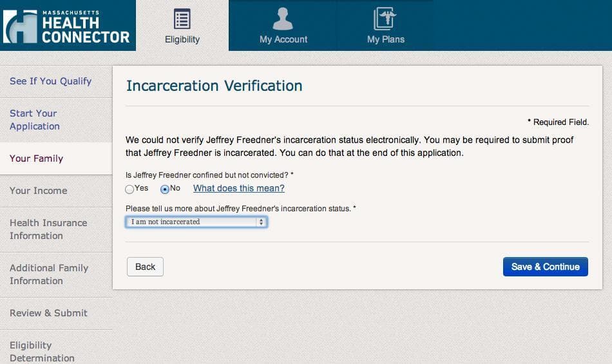Jump to Review & Submit step
This screenshot has height=364, width=612.
(48, 313)
